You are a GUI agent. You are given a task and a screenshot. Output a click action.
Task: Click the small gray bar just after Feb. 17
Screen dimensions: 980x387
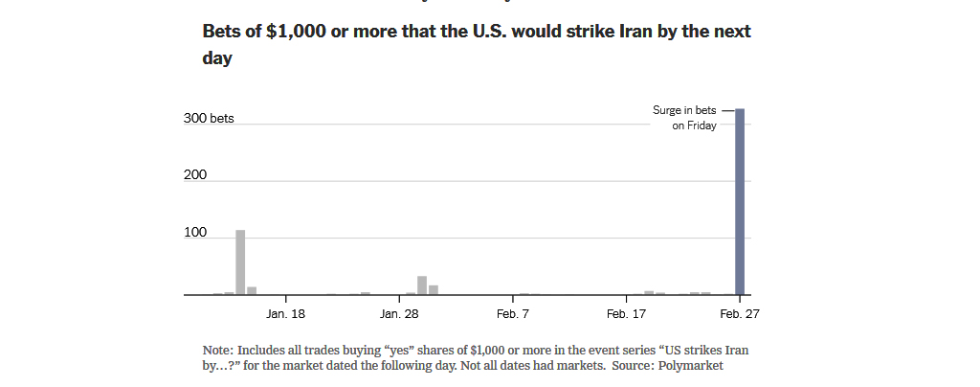[649, 292]
